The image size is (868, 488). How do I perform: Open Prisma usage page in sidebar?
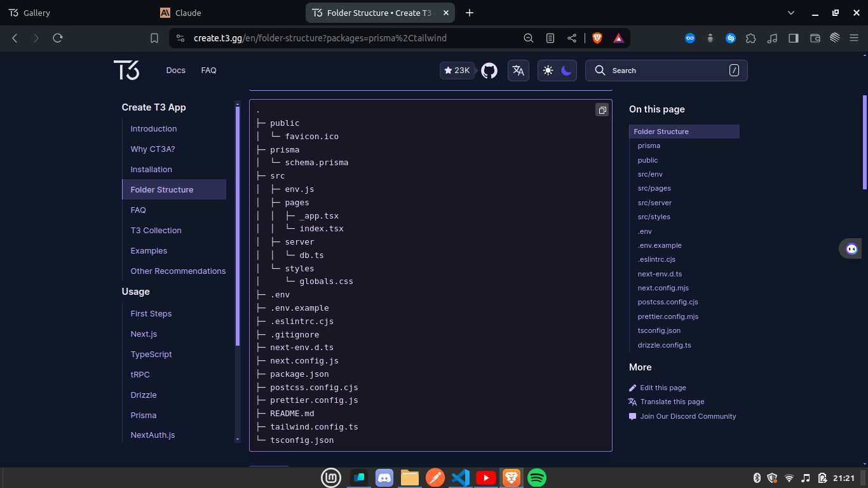(x=144, y=416)
